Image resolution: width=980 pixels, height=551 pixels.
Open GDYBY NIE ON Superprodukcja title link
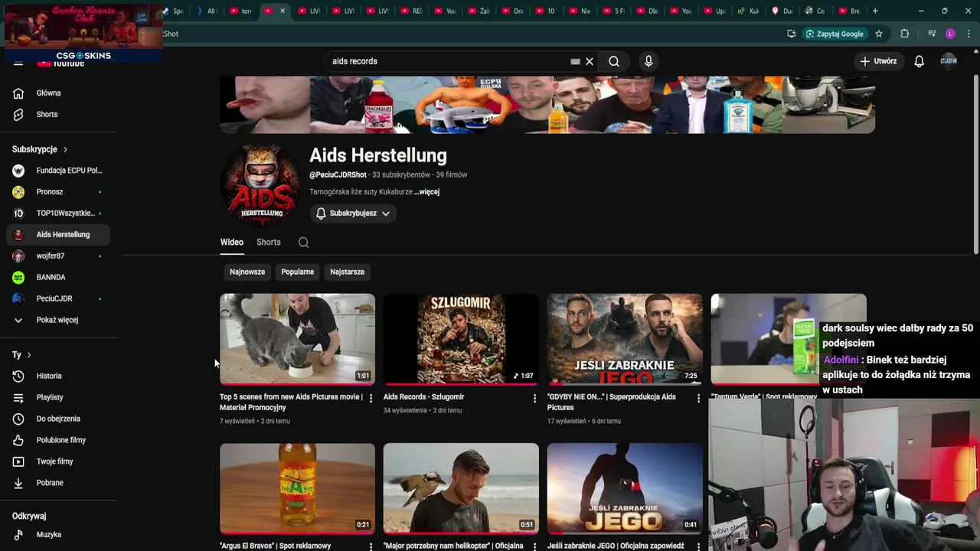coord(612,403)
